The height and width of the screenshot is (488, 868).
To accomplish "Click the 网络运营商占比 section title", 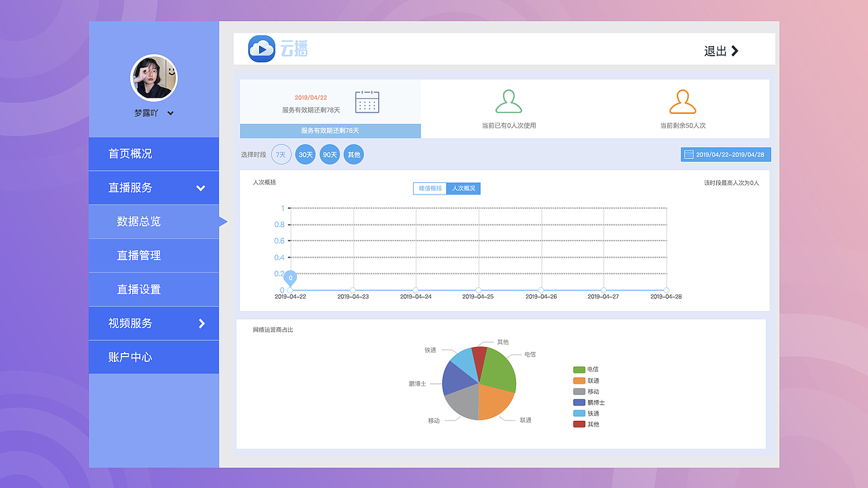I will [x=273, y=330].
